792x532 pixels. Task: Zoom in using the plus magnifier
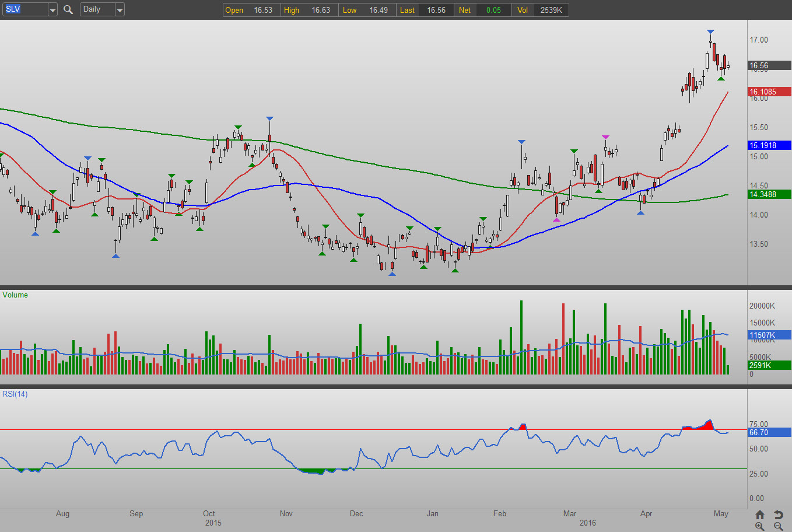tap(759, 526)
